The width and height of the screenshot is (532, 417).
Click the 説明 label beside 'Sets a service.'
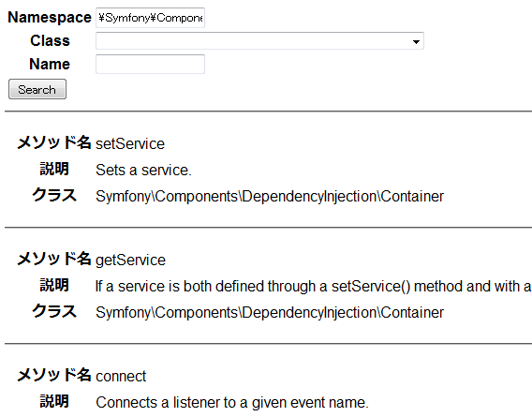(x=54, y=169)
